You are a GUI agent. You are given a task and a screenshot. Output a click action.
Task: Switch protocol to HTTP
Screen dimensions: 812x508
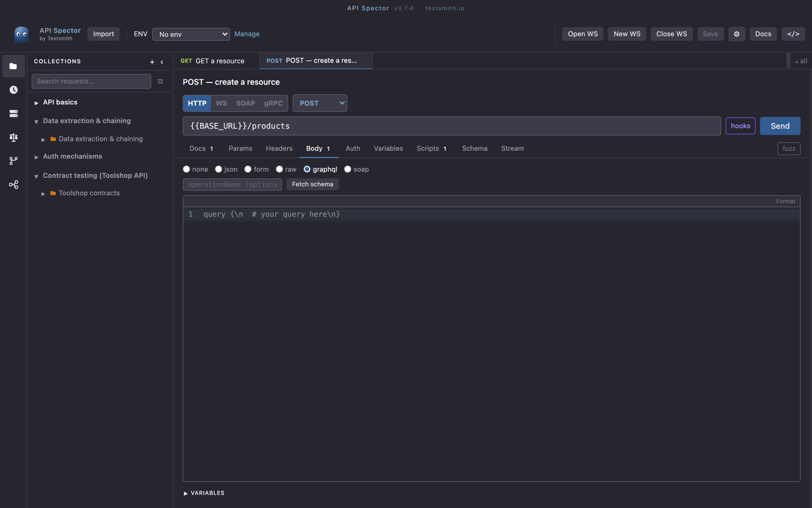coord(197,103)
